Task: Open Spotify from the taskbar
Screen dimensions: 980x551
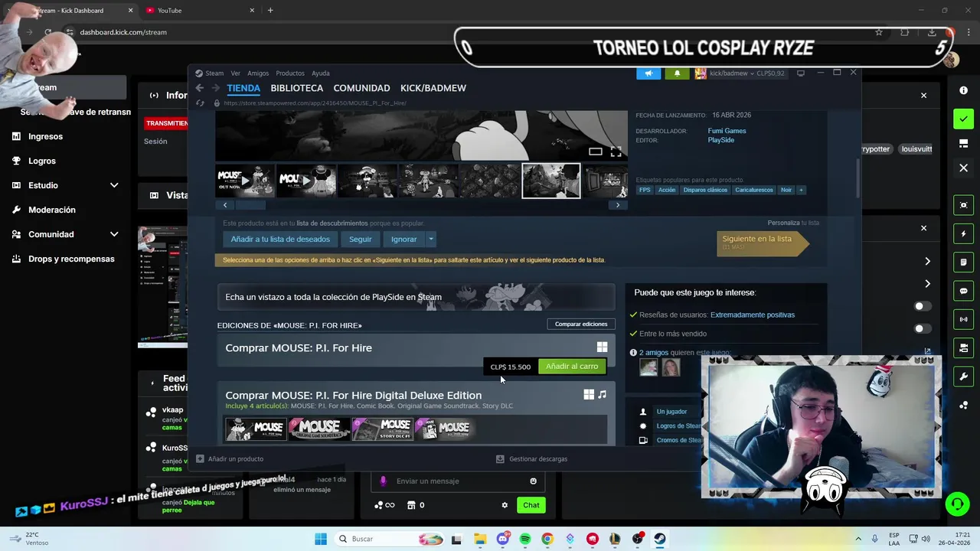Action: (x=525, y=539)
